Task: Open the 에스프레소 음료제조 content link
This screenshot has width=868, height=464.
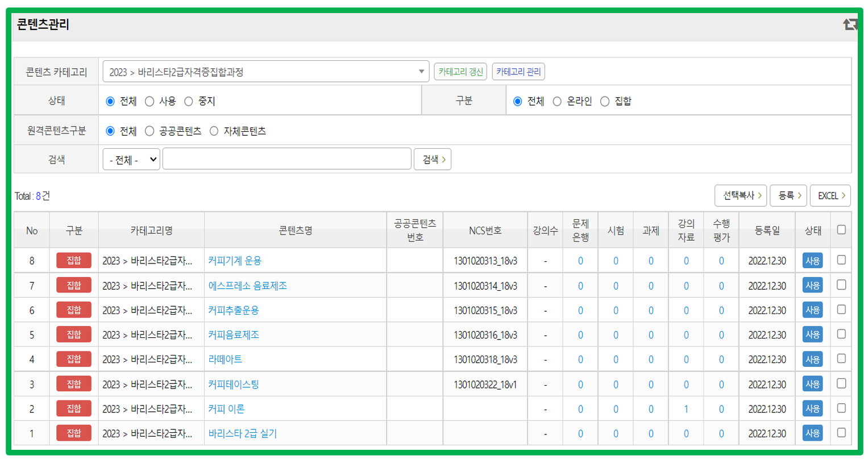Action: (x=247, y=286)
